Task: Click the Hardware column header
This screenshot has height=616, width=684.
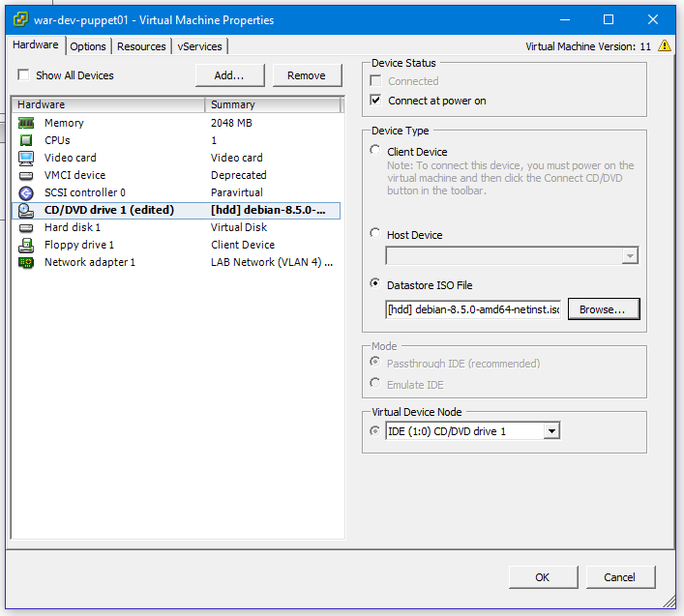Action: 108,104
